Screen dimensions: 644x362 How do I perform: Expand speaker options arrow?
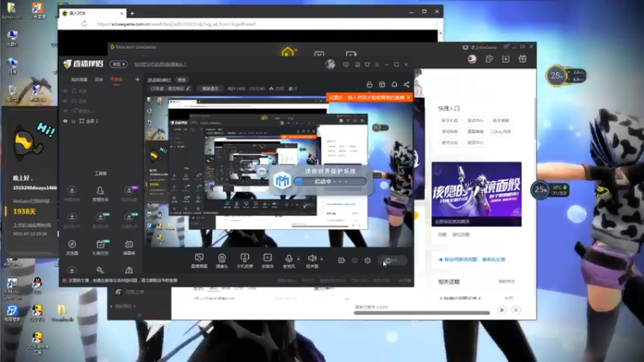click(x=321, y=259)
